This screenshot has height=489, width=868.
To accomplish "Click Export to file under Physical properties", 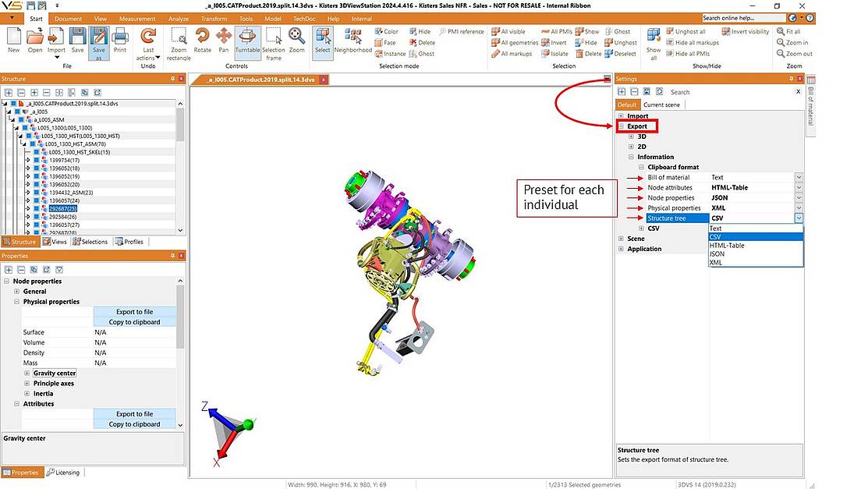I will 134,312.
